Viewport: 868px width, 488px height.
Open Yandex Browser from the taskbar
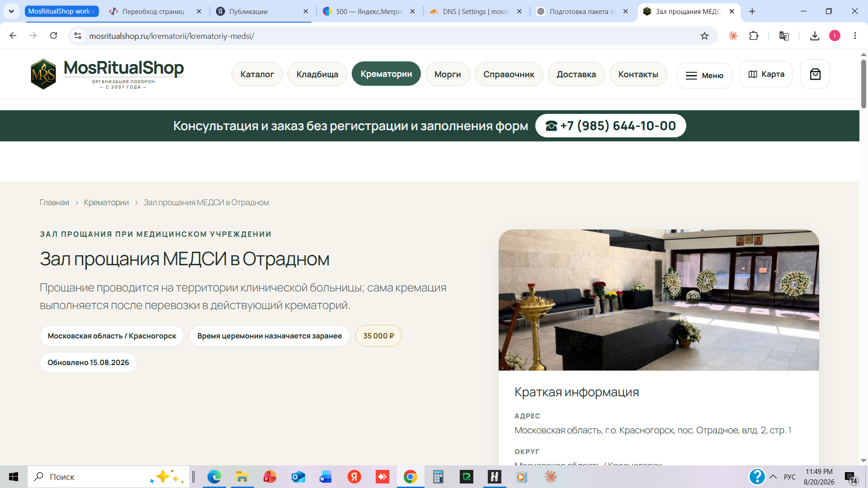pyautogui.click(x=354, y=477)
